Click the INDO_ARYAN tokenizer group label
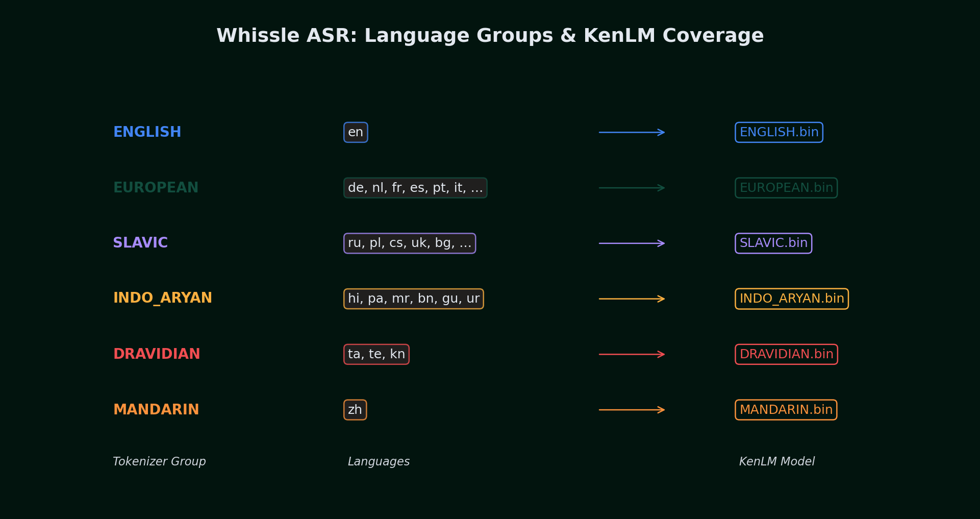The width and height of the screenshot is (980, 519). coord(162,298)
